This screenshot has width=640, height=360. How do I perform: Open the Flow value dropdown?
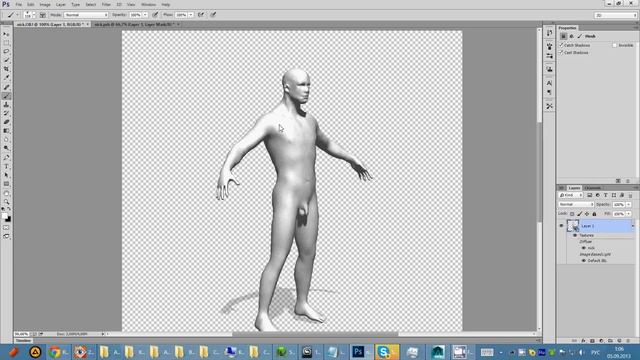click(x=191, y=15)
